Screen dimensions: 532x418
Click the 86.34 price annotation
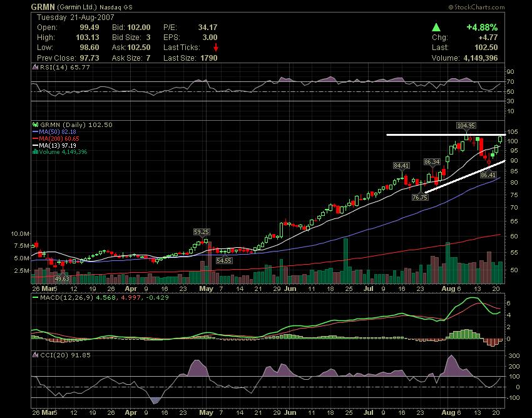click(x=432, y=162)
